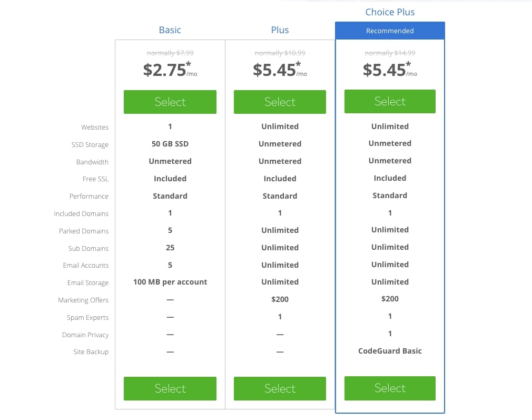The image size is (532, 420).
Task: Click the $2.75 per month price
Action: [x=170, y=70]
